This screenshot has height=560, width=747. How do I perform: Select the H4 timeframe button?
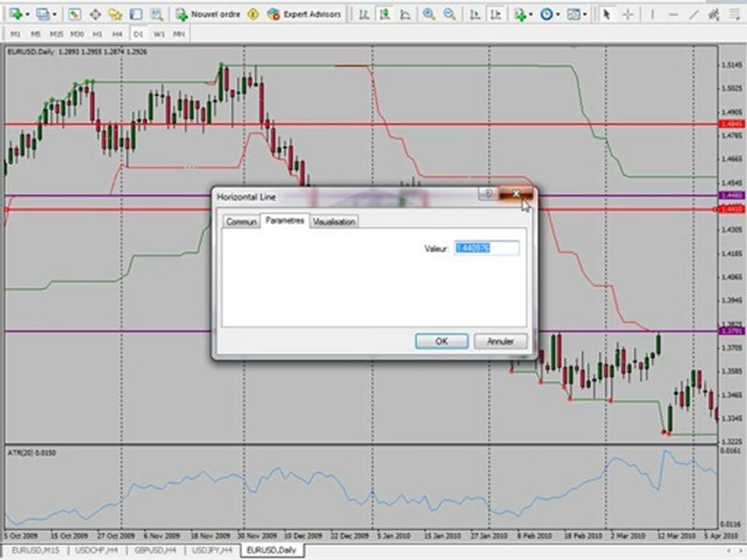click(117, 33)
